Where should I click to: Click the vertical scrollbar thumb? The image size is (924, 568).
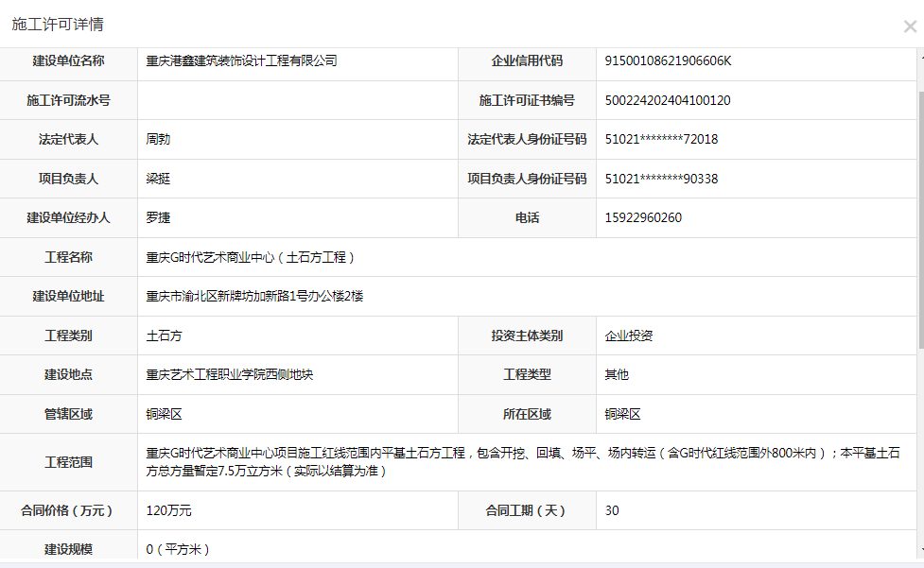pos(919,312)
